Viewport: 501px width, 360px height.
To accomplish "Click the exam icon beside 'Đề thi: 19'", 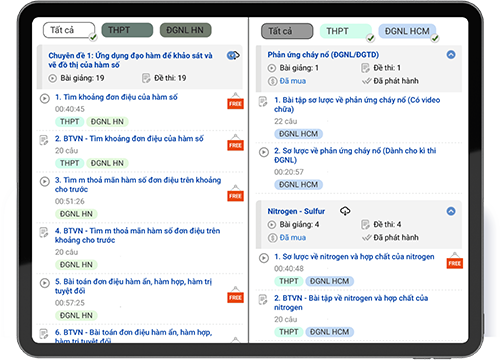I will pyautogui.click(x=146, y=78).
